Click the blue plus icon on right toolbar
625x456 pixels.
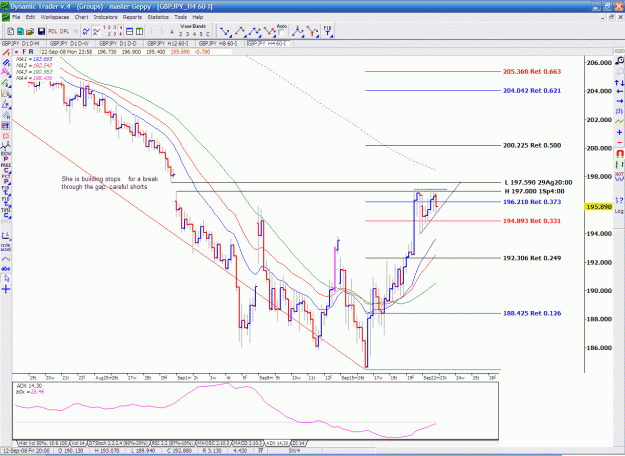pos(619,132)
